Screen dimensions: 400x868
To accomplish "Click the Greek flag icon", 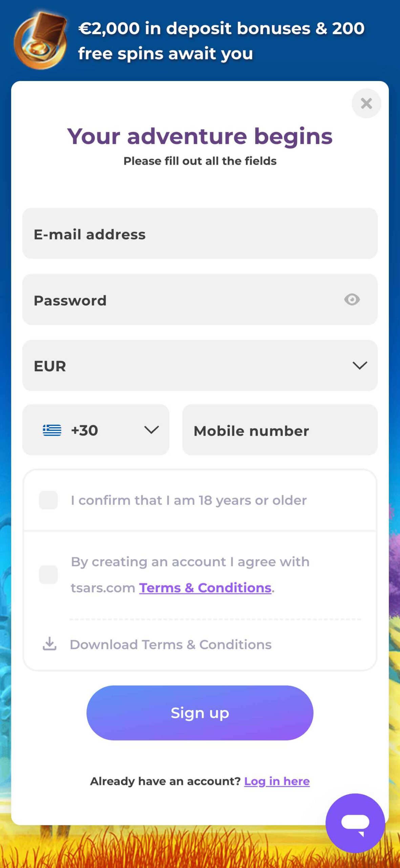I will [x=52, y=430].
